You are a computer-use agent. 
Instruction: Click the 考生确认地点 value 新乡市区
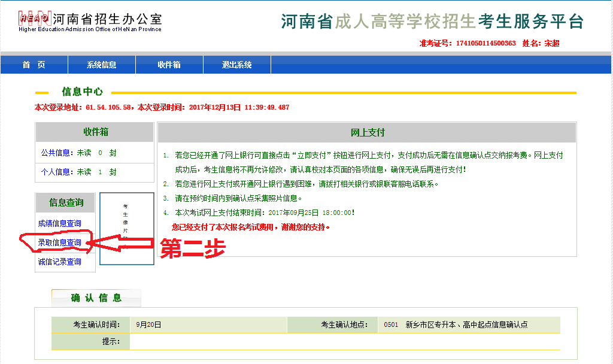(x=466, y=325)
